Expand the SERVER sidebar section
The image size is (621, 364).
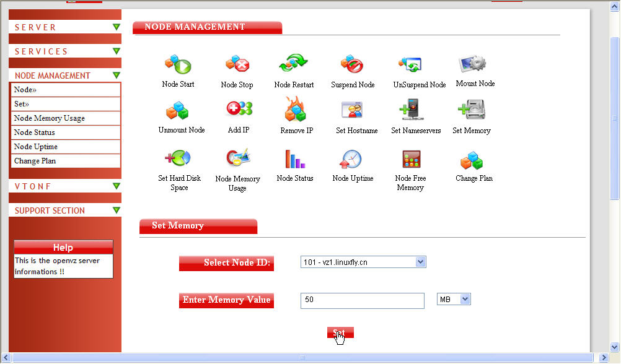117,27
